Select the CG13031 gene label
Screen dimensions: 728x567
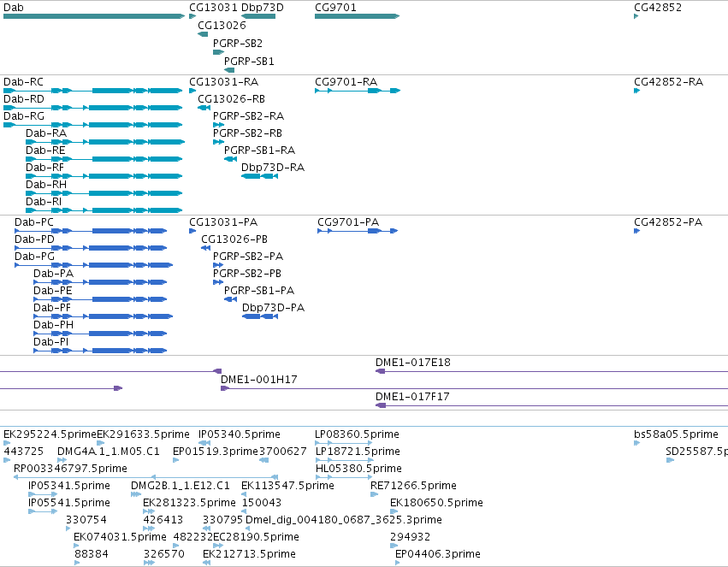point(214,8)
